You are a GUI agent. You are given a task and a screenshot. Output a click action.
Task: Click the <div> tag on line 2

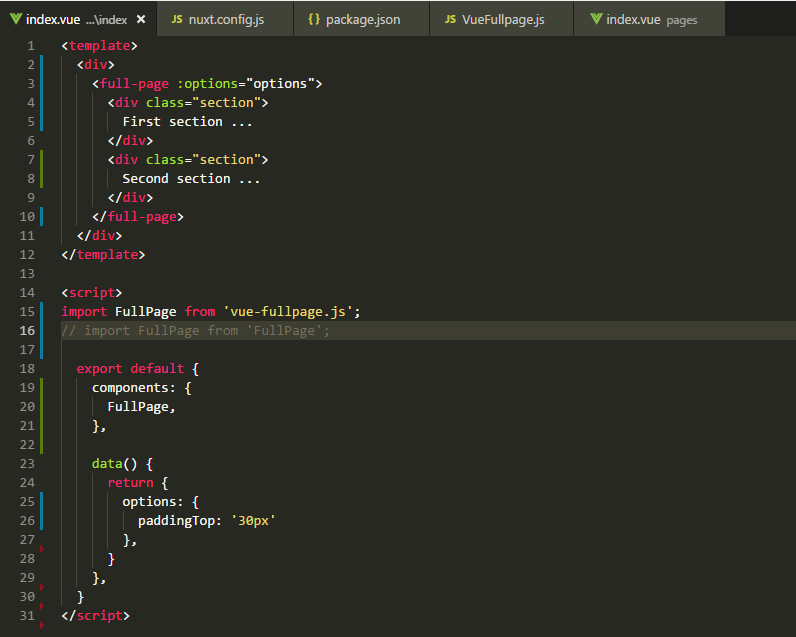(95, 65)
